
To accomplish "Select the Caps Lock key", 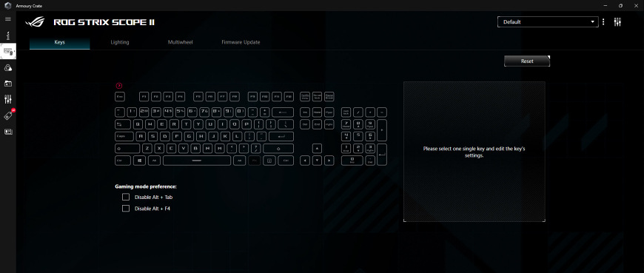I will [124, 136].
